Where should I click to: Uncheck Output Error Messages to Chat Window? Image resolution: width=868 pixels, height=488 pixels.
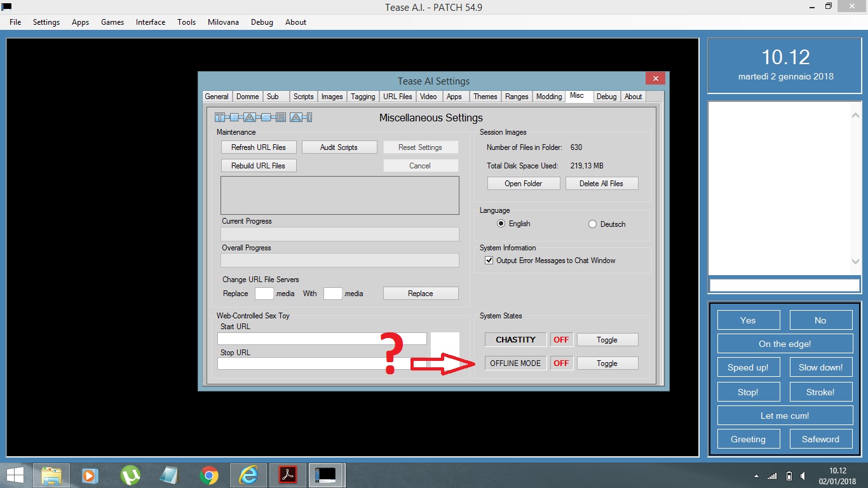tap(550, 261)
